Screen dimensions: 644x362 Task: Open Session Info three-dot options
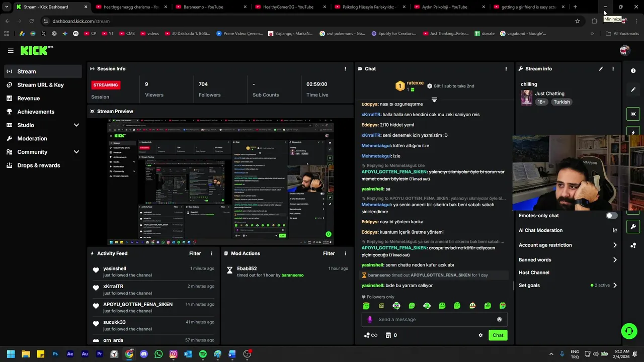[x=345, y=69]
